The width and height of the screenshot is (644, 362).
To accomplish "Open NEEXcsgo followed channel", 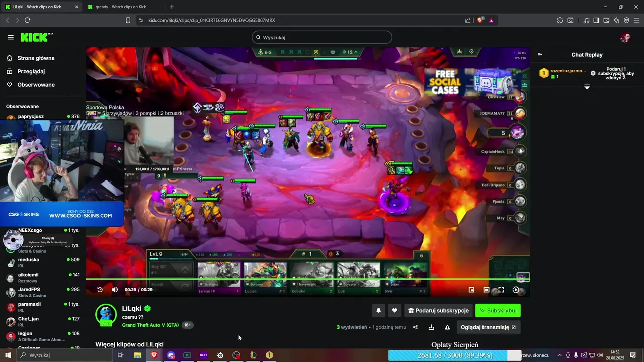I will pos(43,231).
